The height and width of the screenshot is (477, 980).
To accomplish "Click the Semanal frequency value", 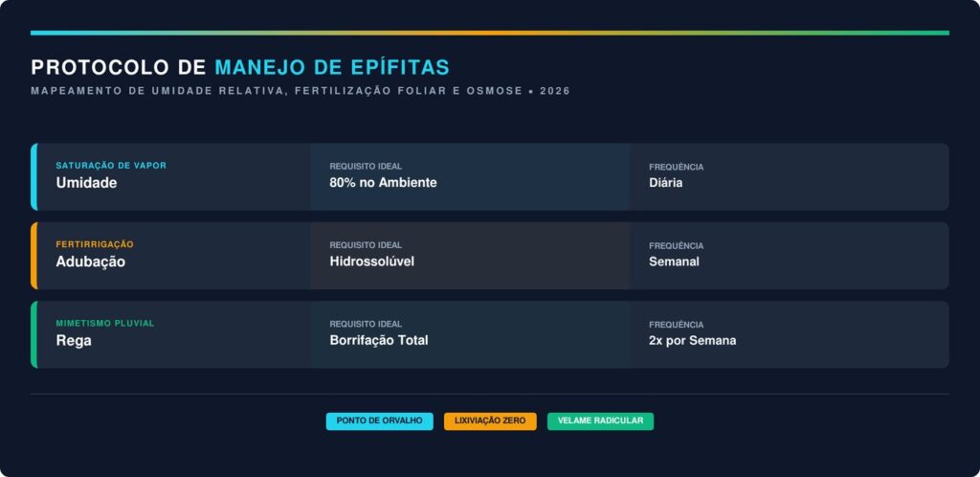I will coord(674,261).
